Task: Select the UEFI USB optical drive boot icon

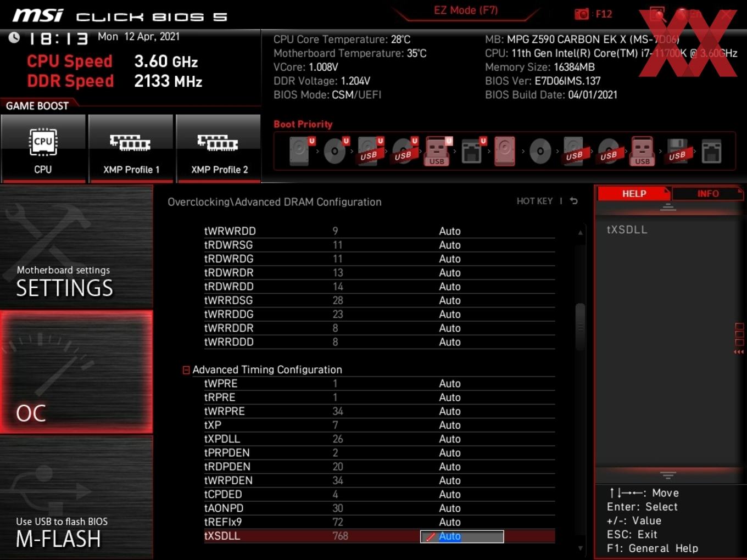Action: click(405, 151)
